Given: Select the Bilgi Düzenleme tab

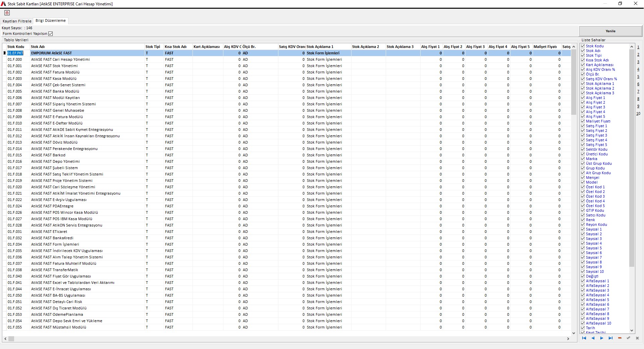Looking at the screenshot, I should coord(51,21).
